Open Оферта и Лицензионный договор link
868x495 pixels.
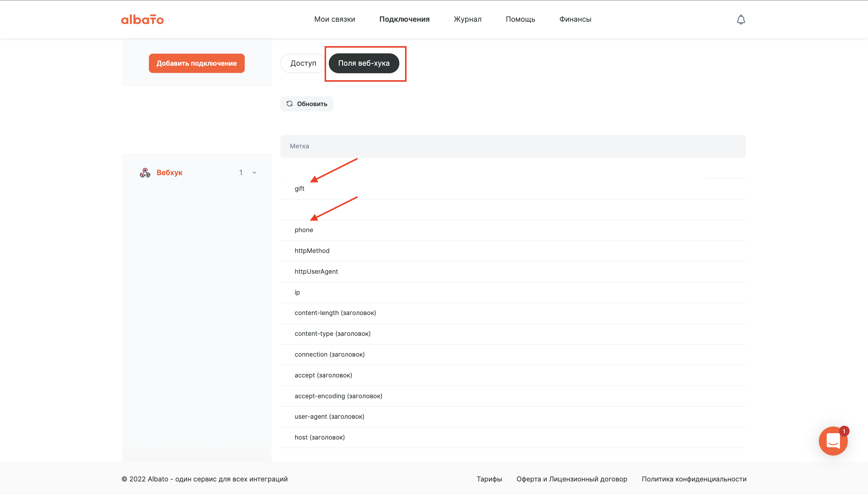572,479
